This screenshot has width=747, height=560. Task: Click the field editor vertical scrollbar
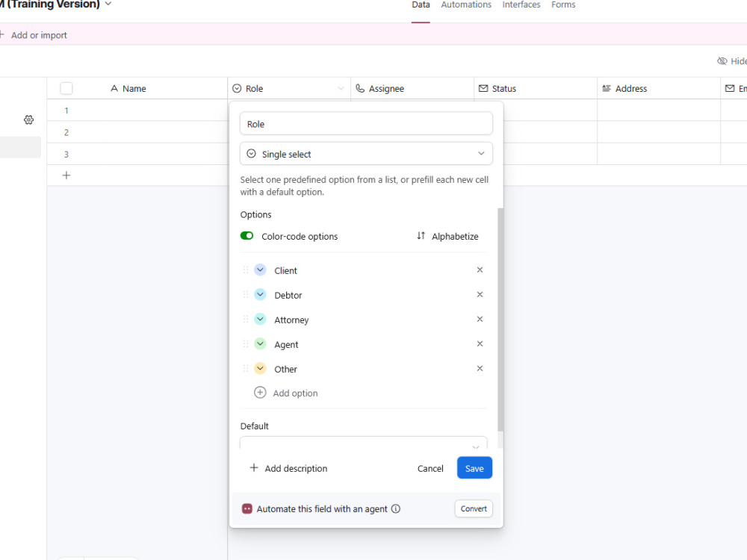point(500,319)
